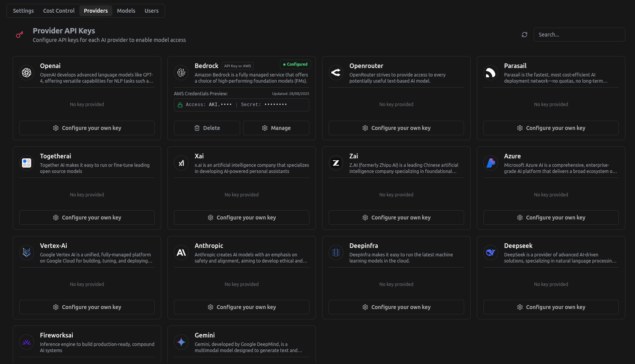Screen dimensions: 635x364
Task: Click the Anthropic logo icon
Action: 181,253
